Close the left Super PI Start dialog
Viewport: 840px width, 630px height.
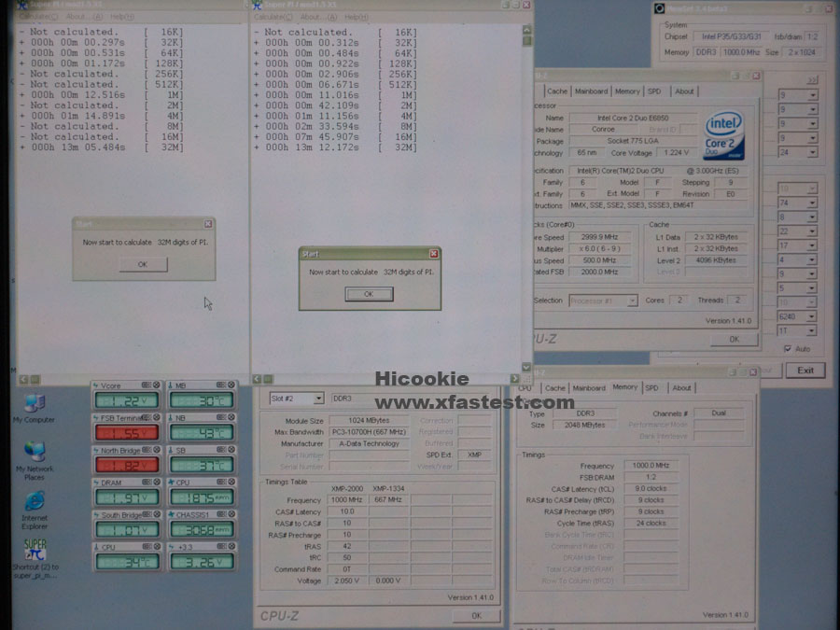pyautogui.click(x=208, y=224)
